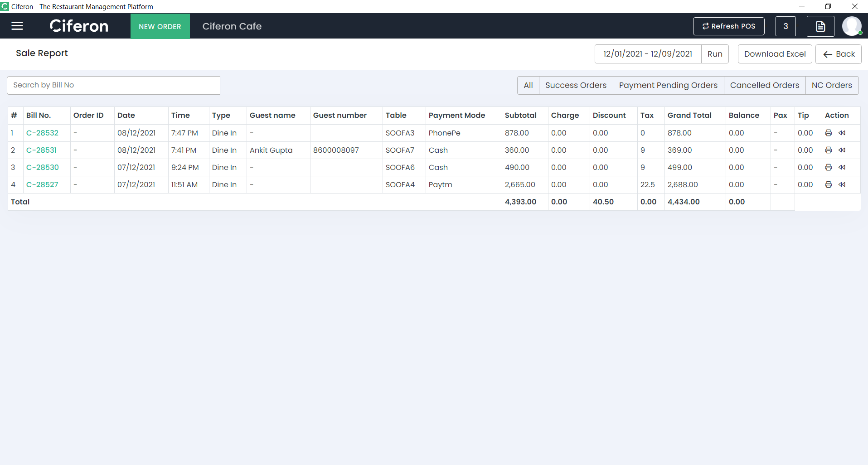Print bill C-28531 using printer icon
This screenshot has width=868, height=465.
point(828,150)
